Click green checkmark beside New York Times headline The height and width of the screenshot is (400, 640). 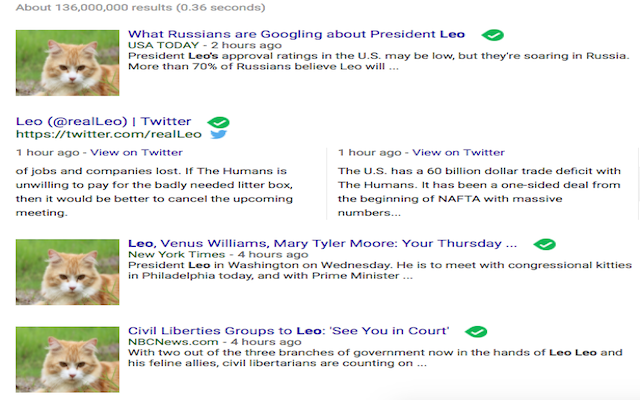[x=544, y=244]
